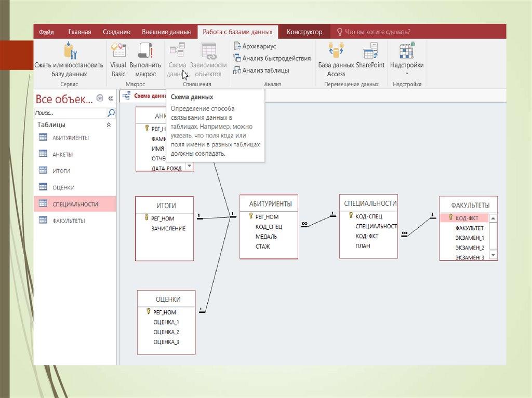
Task: Collapse the navigation pane with double chevron
Action: 110,99
